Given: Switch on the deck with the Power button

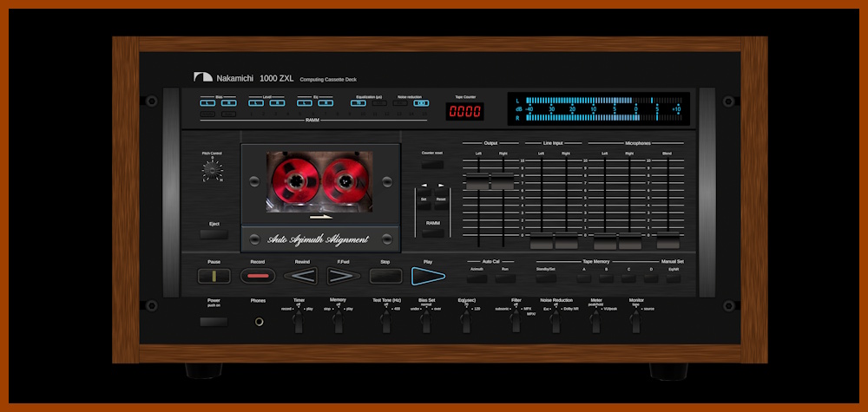Looking at the screenshot, I should (x=214, y=321).
